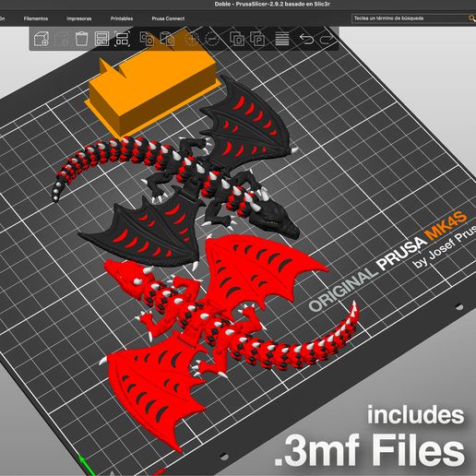
Task: Click the Split to objects icon
Action: 237,39
